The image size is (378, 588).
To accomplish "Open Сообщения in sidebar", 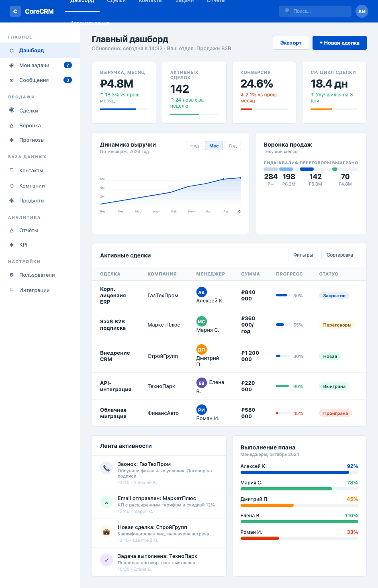I will click(x=40, y=80).
